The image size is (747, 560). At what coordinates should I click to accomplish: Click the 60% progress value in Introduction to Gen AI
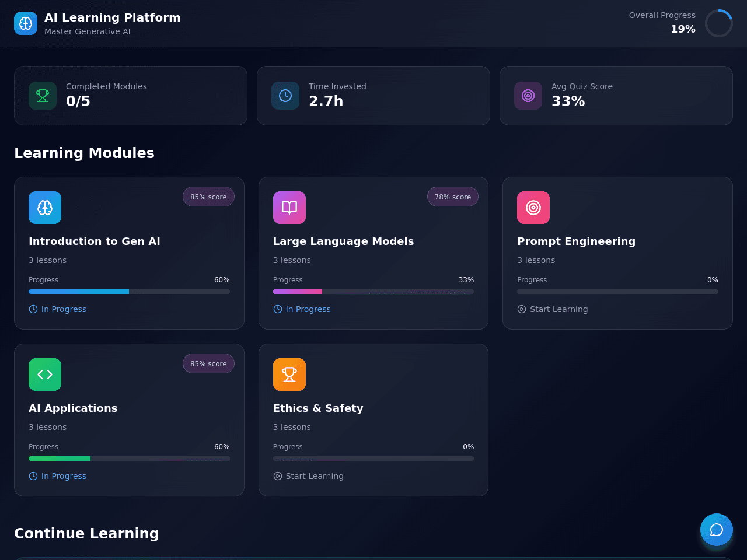point(222,280)
